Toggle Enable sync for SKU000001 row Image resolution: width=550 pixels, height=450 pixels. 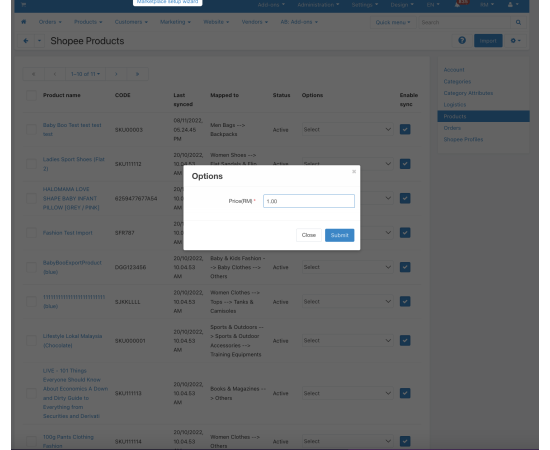(405, 341)
